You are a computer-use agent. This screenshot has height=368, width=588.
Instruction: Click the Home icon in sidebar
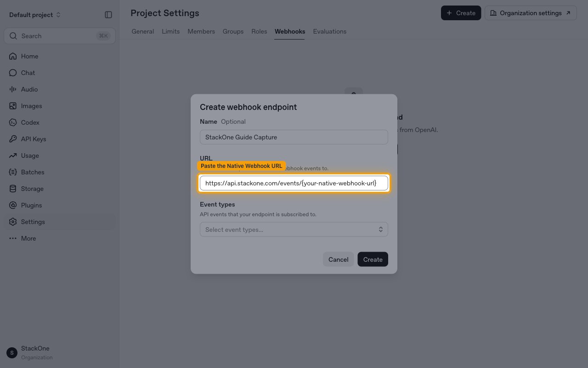point(13,56)
